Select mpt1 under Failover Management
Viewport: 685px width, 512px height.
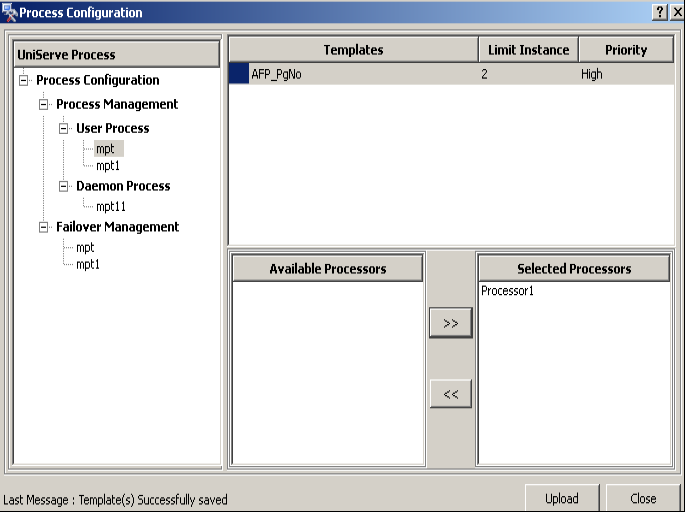click(88, 265)
